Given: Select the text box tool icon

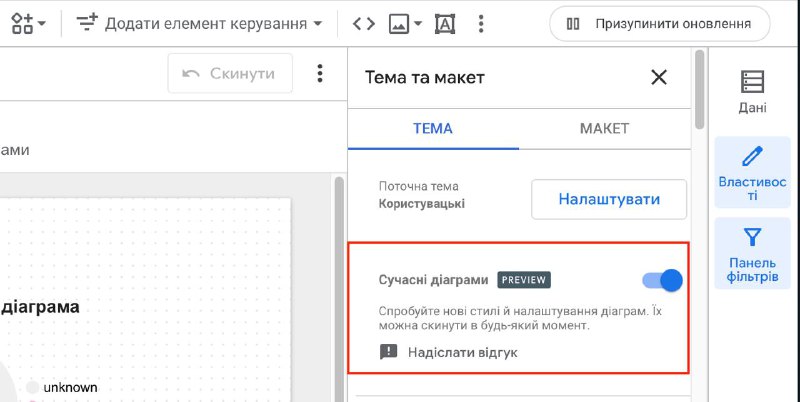Looking at the screenshot, I should tap(445, 23).
